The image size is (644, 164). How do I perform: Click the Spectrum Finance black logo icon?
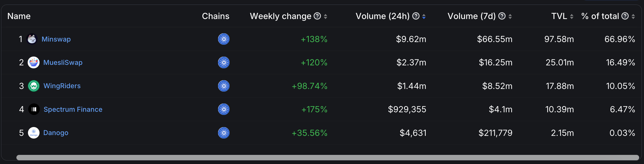(34, 109)
